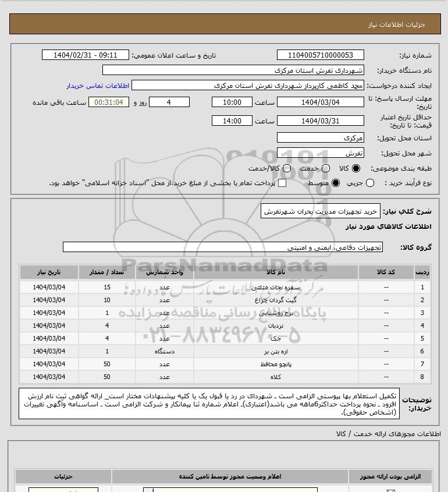Click unit دستگاه in اره بتن بر row
This screenshot has width=448, height=492.
click(165, 352)
